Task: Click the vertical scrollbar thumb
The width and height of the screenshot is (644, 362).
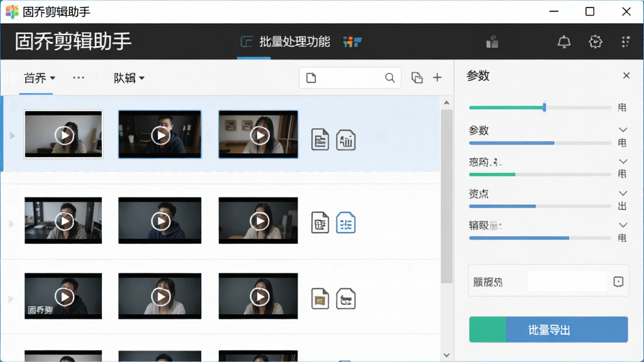Action: click(x=447, y=196)
